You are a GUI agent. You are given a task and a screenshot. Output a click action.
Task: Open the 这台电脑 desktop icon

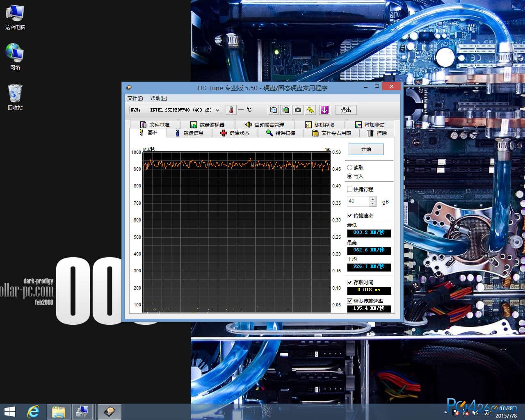pyautogui.click(x=15, y=17)
